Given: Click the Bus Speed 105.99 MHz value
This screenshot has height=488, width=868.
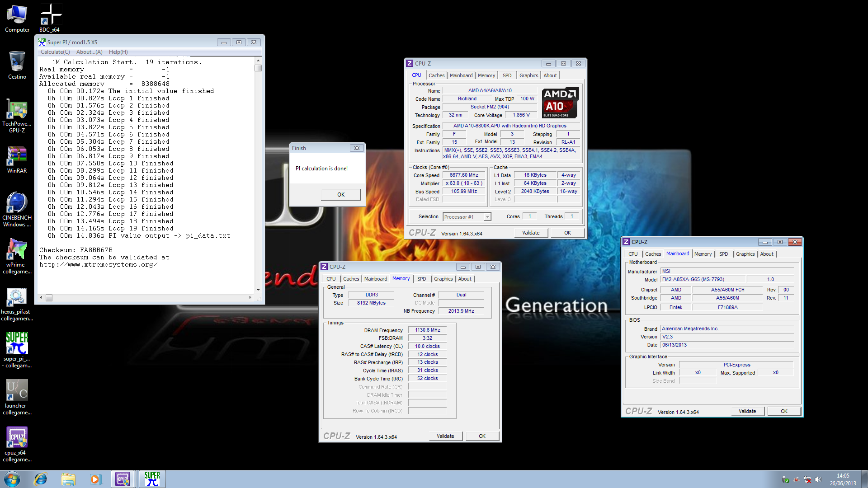Looking at the screenshot, I should 464,191.
